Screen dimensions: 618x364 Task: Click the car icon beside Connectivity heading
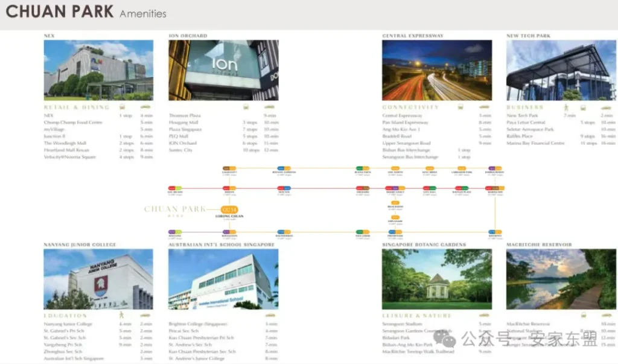(x=485, y=107)
